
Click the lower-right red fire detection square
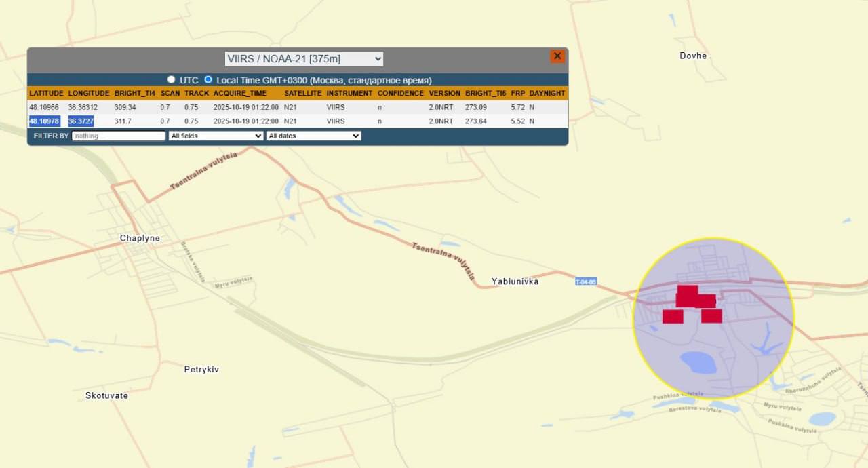pyautogui.click(x=711, y=316)
